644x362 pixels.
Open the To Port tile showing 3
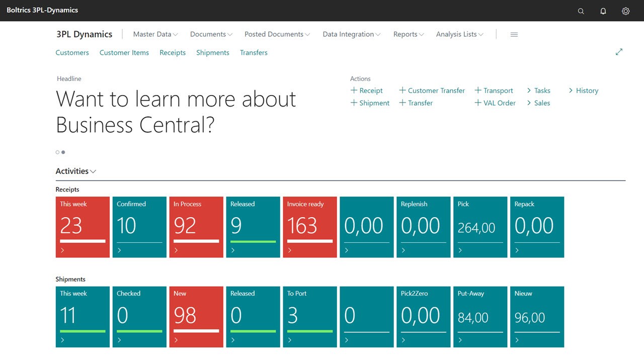pyautogui.click(x=310, y=317)
